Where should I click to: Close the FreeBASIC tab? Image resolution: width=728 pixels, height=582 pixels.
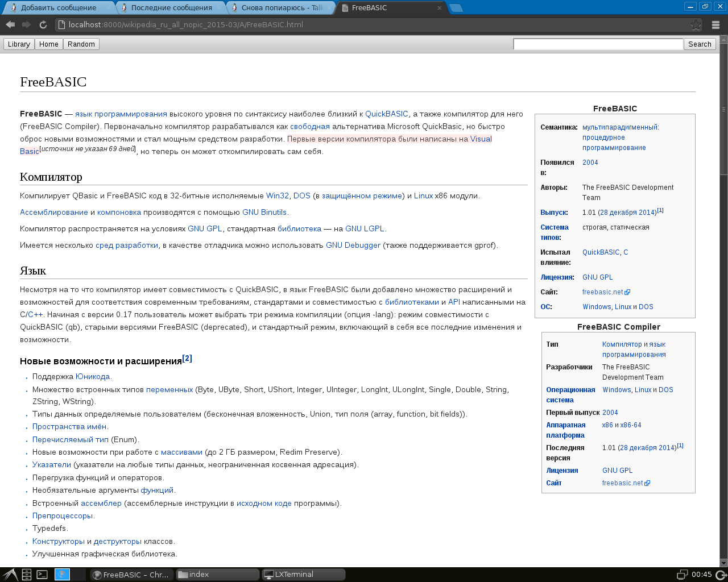click(x=440, y=8)
